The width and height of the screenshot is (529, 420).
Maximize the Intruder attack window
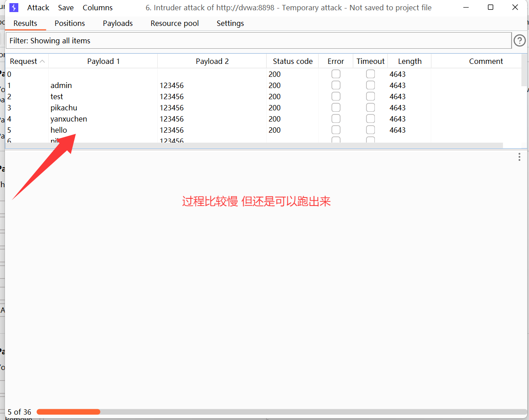(491, 7)
